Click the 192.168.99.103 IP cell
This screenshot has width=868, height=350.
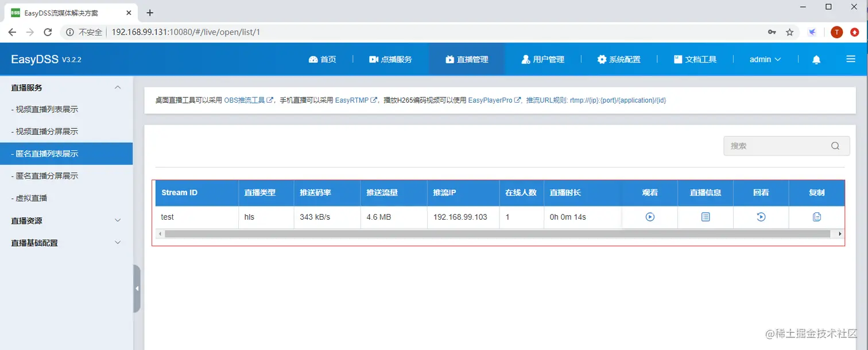pos(463,217)
